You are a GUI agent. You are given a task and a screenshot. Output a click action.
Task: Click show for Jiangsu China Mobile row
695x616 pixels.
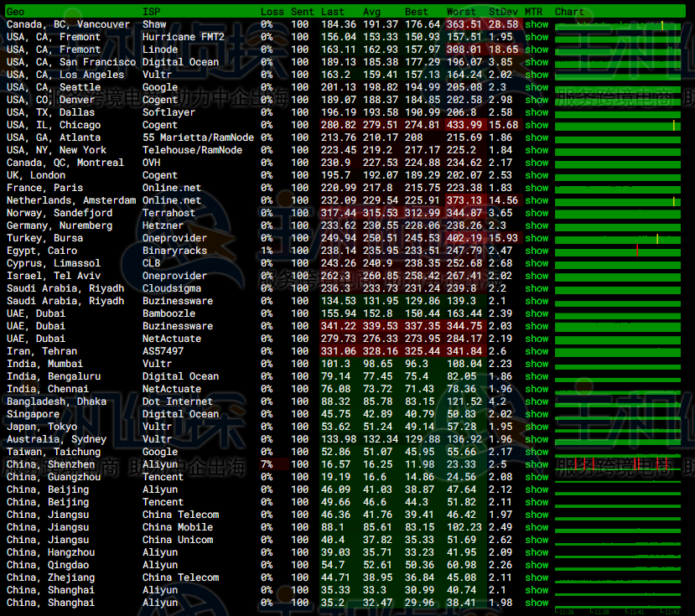pos(537,527)
